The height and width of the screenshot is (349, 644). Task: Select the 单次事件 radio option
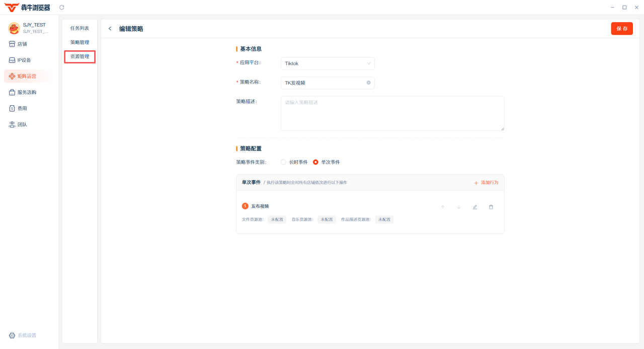tap(316, 162)
